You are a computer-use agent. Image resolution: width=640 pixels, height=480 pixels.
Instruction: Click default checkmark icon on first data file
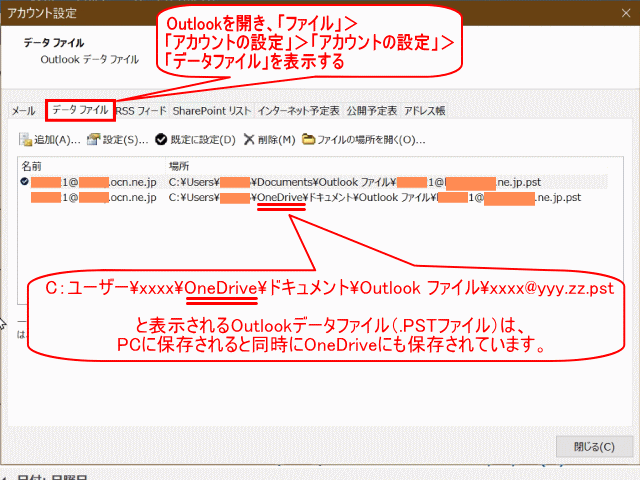(24, 181)
